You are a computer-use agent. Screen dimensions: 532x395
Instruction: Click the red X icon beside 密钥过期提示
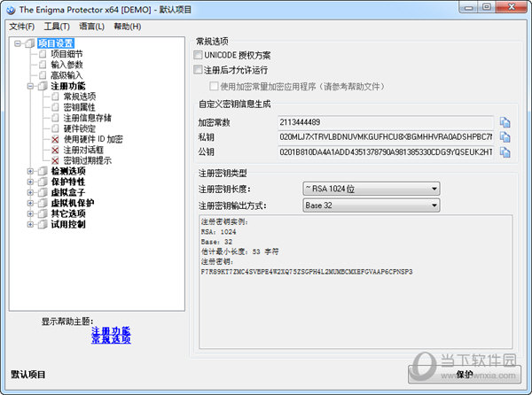coord(55,160)
